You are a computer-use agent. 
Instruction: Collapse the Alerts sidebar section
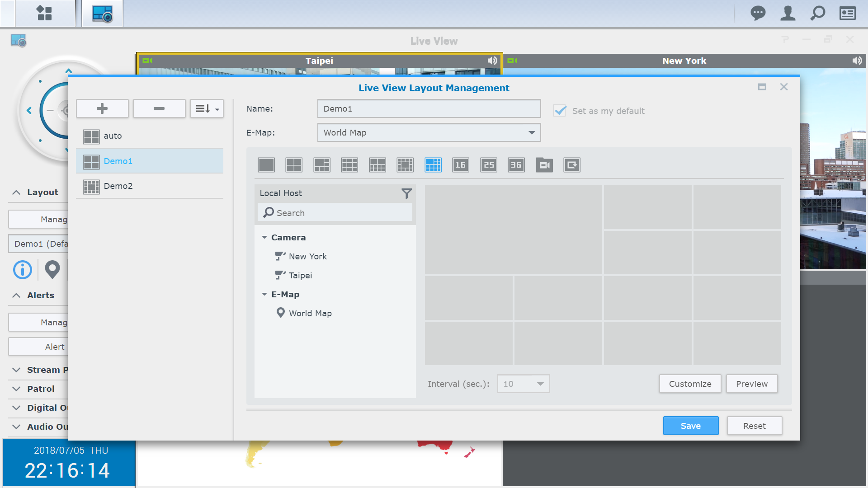point(16,296)
